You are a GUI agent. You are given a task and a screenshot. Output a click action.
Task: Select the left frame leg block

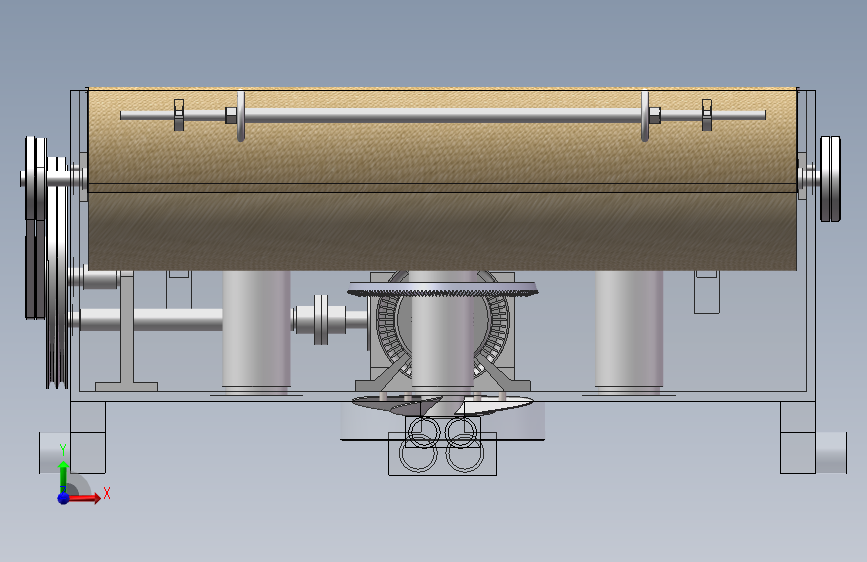tap(88, 437)
